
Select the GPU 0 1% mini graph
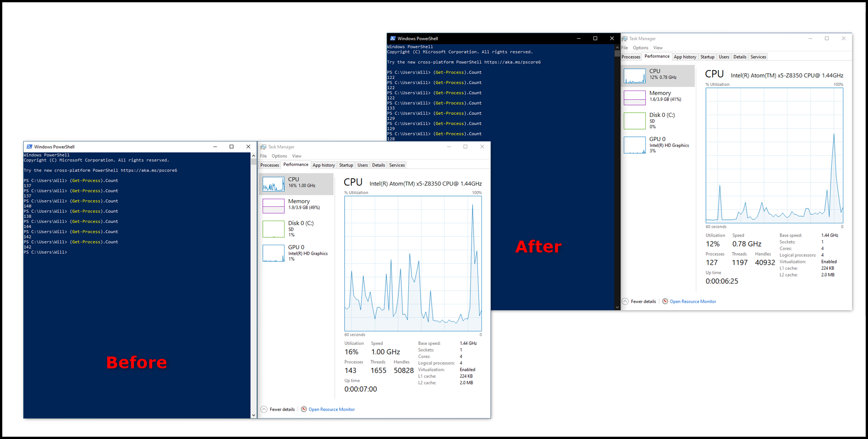pos(273,253)
